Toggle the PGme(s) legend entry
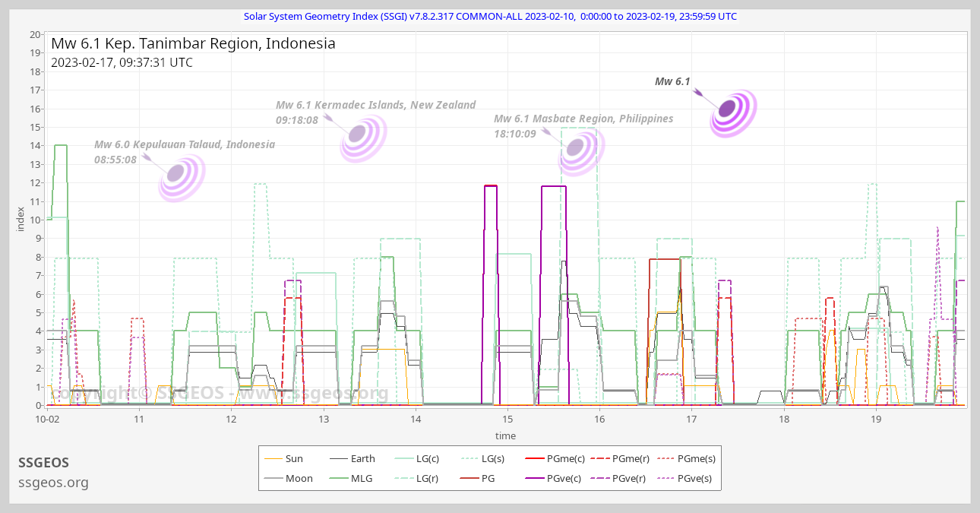This screenshot has width=980, height=513. click(686, 458)
